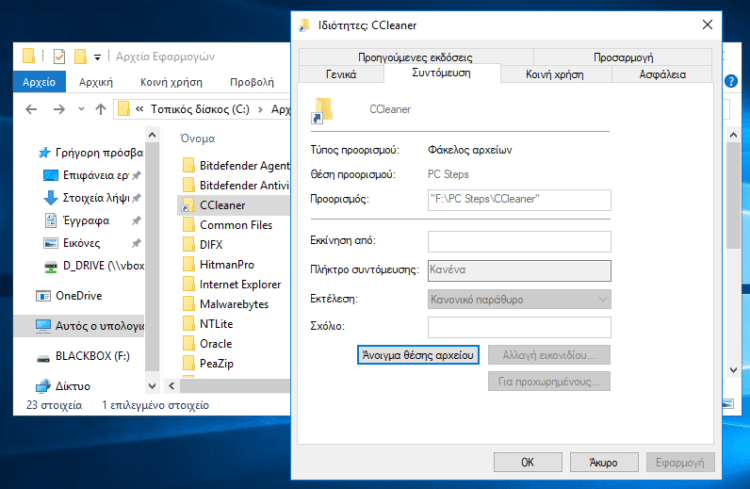The width and height of the screenshot is (750, 489).
Task: Select the NTLite folder in list
Action: [208, 324]
